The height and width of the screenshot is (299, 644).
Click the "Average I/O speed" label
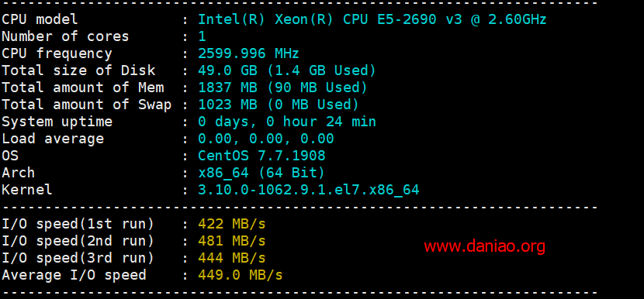coord(74,275)
